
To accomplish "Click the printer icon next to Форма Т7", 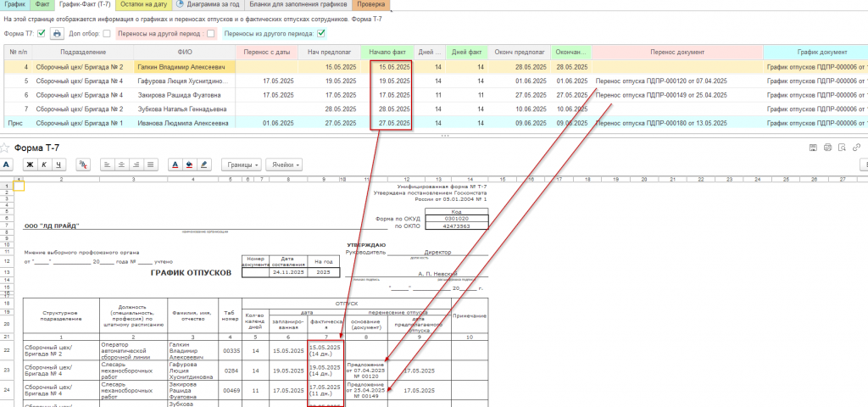I will point(58,34).
